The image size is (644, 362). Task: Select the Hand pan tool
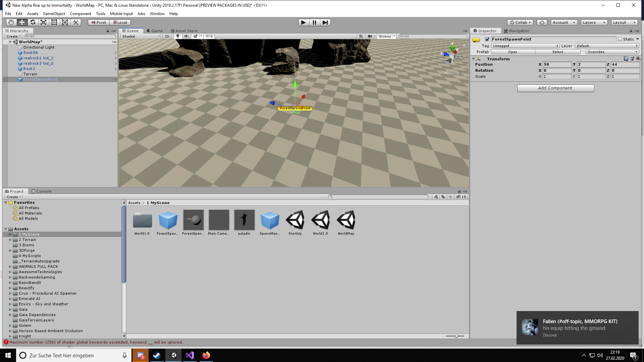pos(11,22)
